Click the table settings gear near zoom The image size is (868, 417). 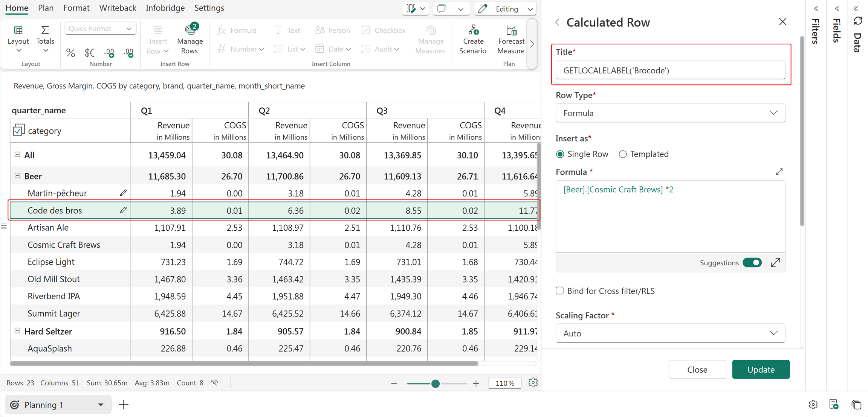coord(533,383)
